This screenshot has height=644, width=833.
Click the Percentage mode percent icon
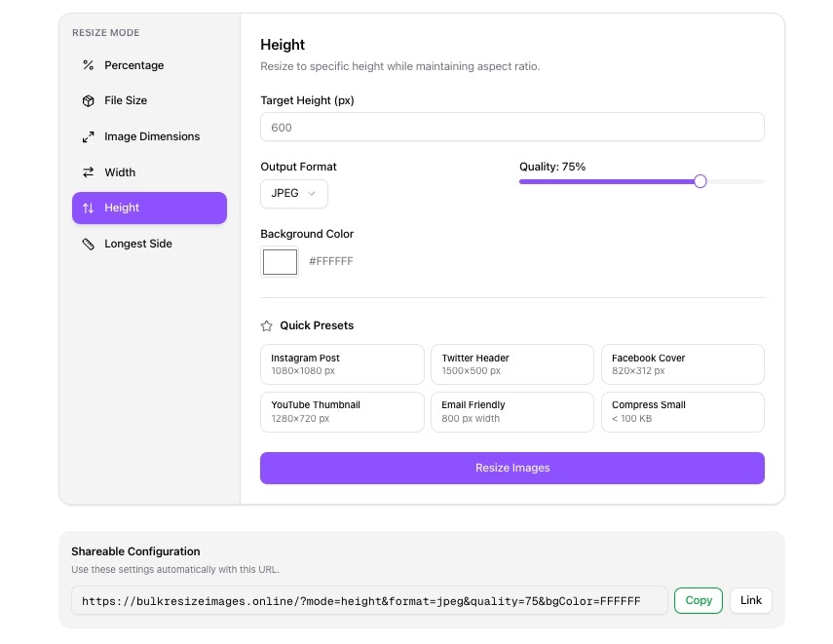[88, 65]
